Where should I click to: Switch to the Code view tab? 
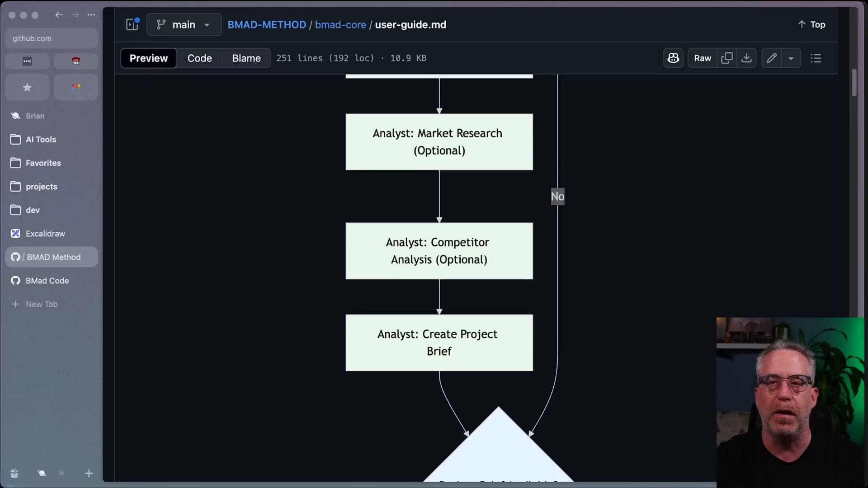(199, 58)
